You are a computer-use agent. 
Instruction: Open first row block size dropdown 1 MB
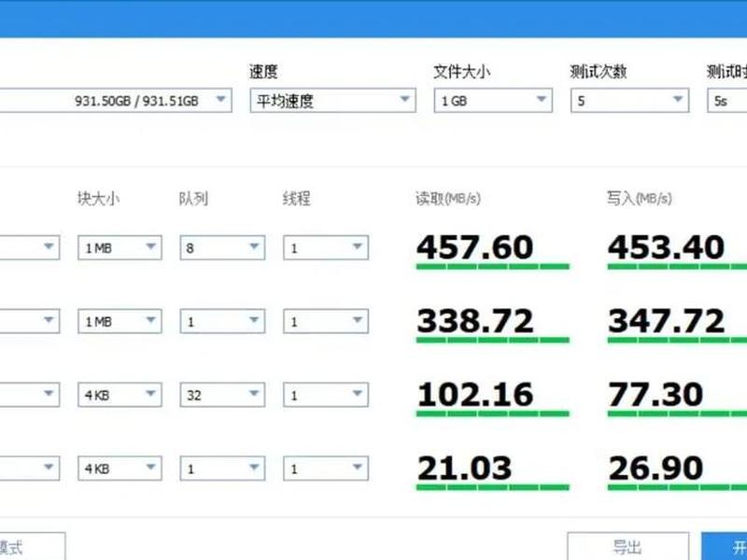120,247
